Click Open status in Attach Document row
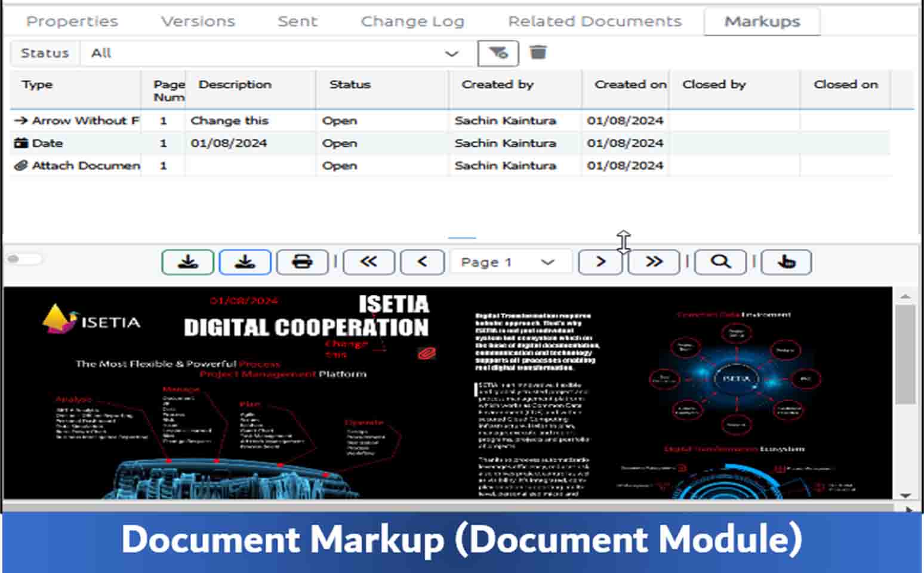The height and width of the screenshot is (573, 924). pyautogui.click(x=340, y=165)
